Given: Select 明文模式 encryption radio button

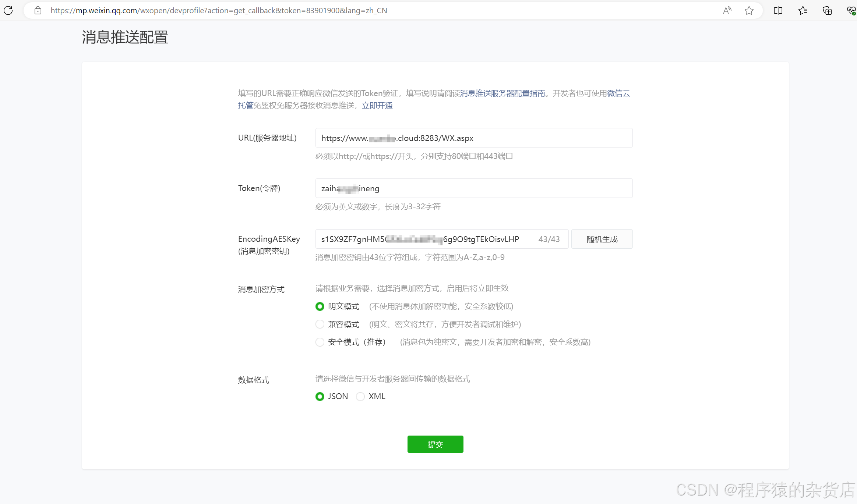Looking at the screenshot, I should click(320, 306).
